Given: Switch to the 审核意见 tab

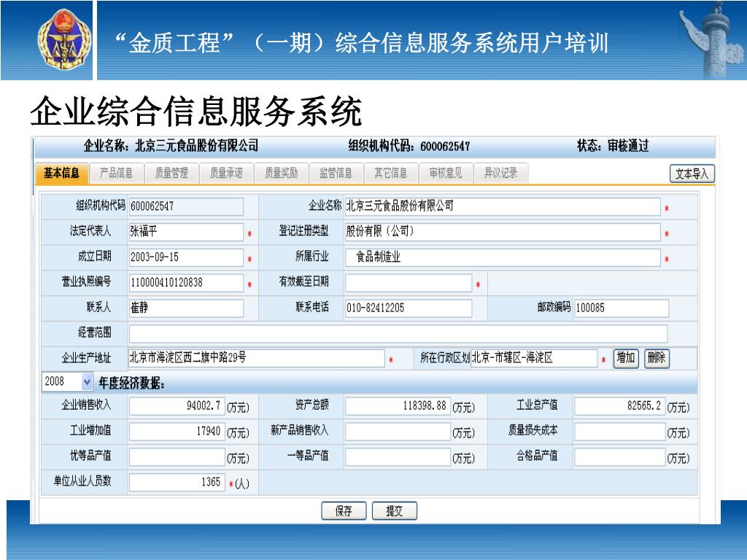Looking at the screenshot, I should click(x=446, y=174).
